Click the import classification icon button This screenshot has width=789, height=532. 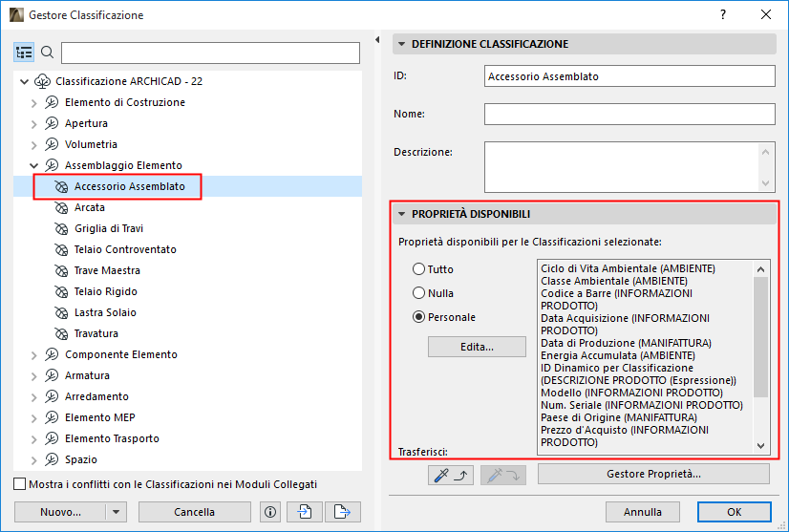click(x=305, y=512)
